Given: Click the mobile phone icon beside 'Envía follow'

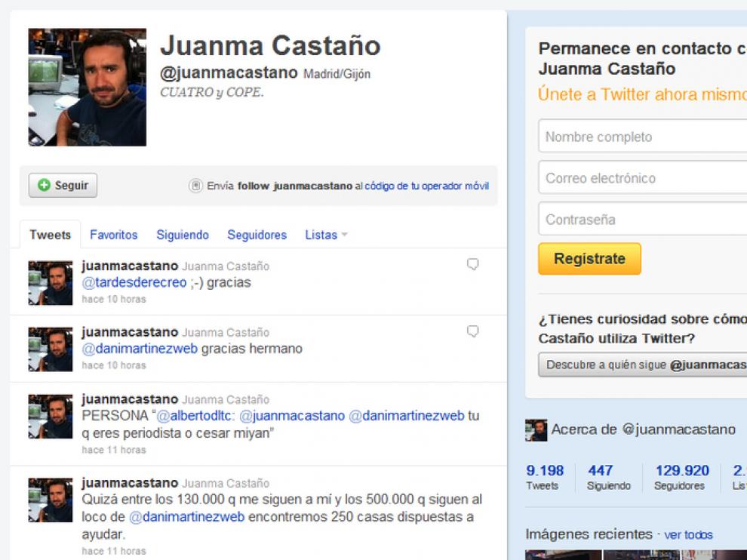Looking at the screenshot, I should (x=195, y=186).
